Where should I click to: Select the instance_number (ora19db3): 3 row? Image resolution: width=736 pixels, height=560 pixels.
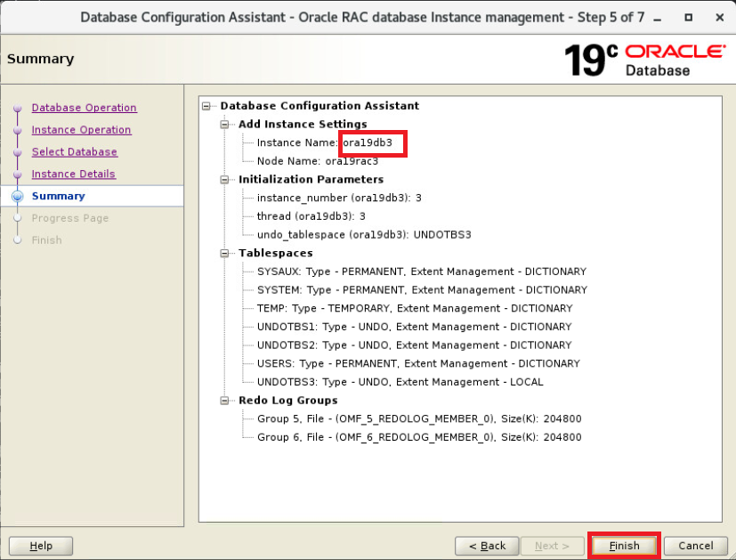(339, 198)
